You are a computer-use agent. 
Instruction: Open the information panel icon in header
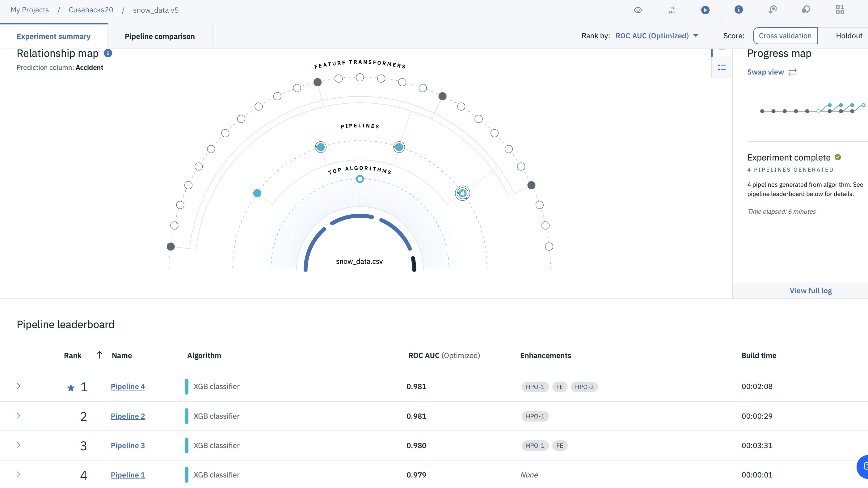[x=738, y=10]
